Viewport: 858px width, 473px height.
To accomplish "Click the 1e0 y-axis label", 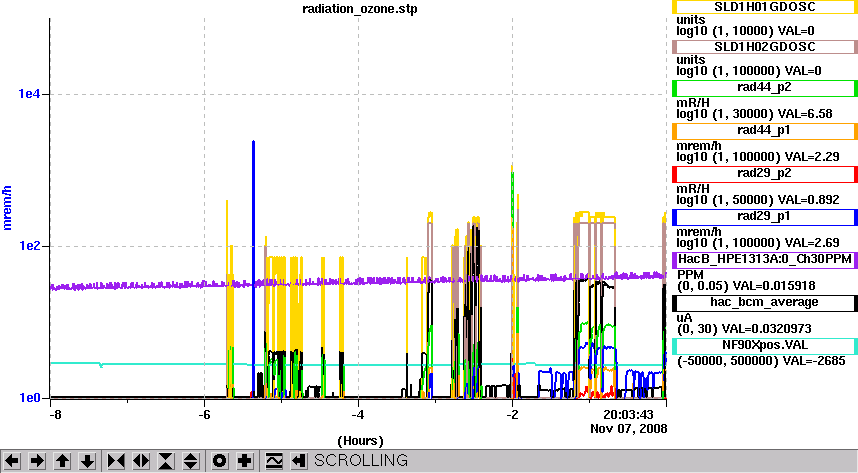I will click(x=29, y=398).
